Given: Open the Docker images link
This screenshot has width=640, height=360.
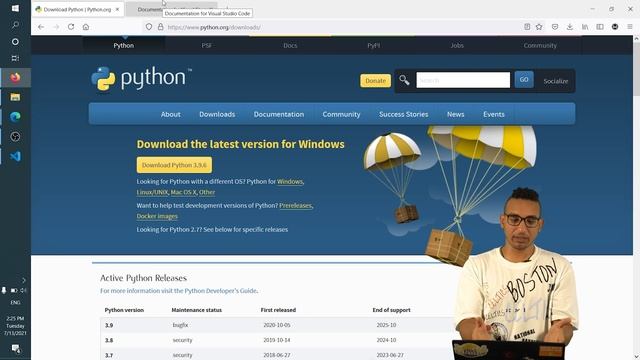Looking at the screenshot, I should pyautogui.click(x=157, y=216).
